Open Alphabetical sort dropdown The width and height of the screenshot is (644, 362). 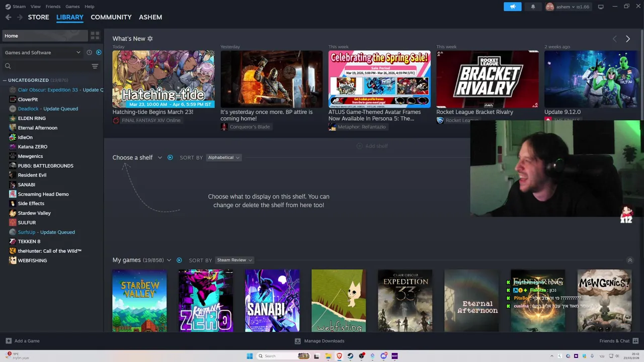pyautogui.click(x=224, y=157)
